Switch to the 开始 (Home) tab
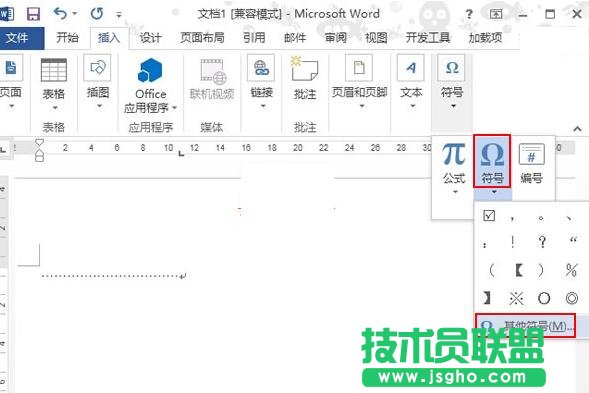Image resolution: width=589 pixels, height=393 pixels. (67, 38)
